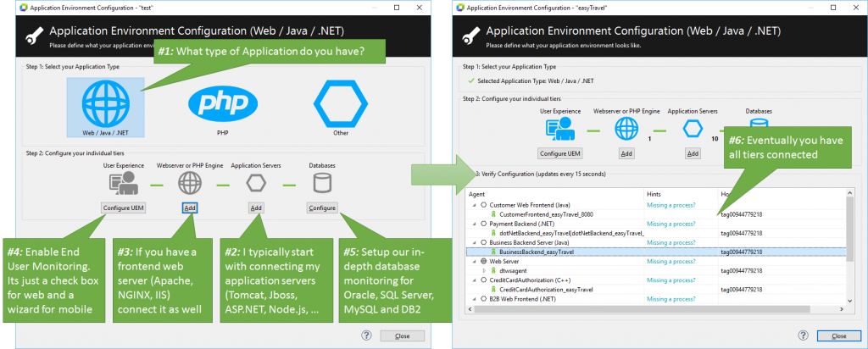Select the BusinessBackend_easyTravel agent row

pyautogui.click(x=657, y=252)
